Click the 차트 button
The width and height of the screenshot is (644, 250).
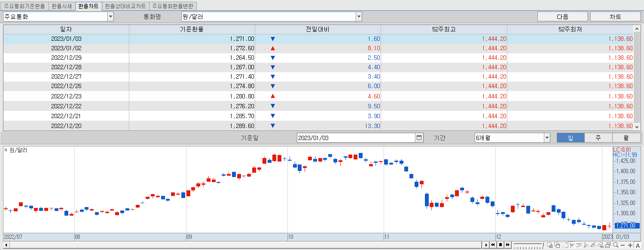pyautogui.click(x=615, y=17)
